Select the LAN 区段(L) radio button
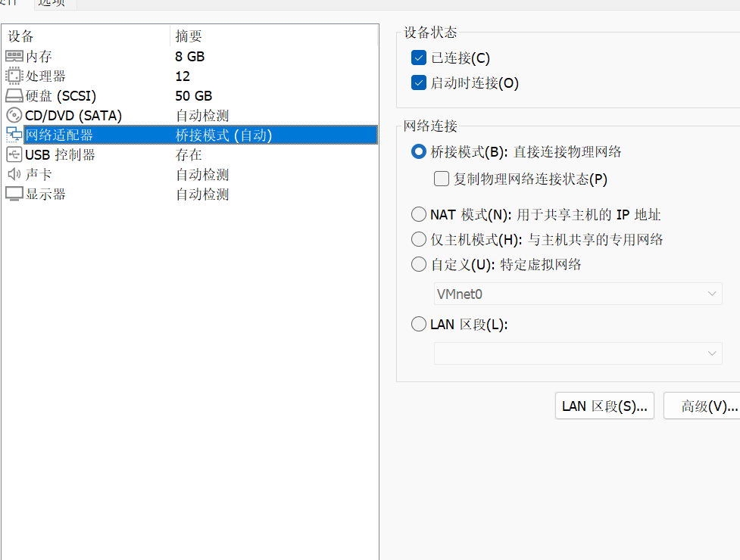Screen dimensions: 740x560 click(x=419, y=324)
